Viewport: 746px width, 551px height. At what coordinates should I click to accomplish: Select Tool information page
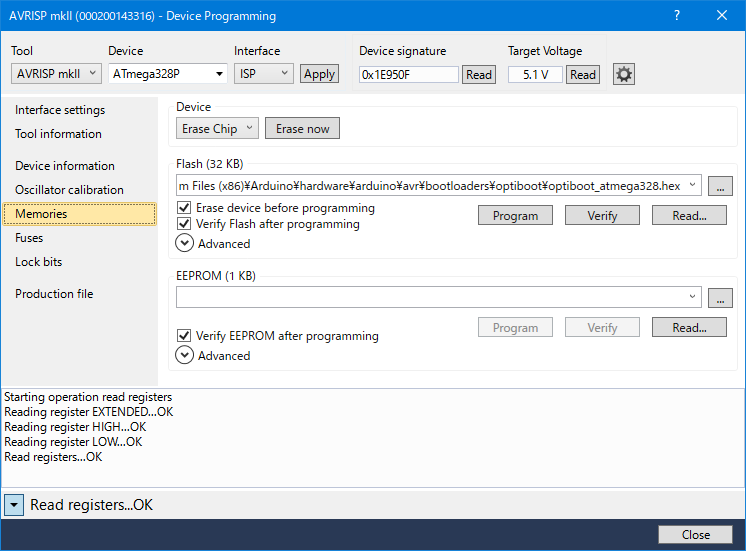(x=59, y=134)
